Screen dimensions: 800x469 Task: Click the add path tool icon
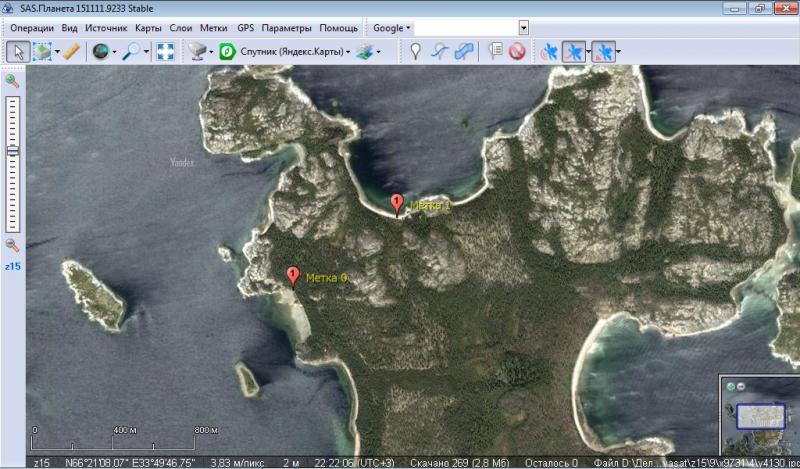pyautogui.click(x=440, y=51)
